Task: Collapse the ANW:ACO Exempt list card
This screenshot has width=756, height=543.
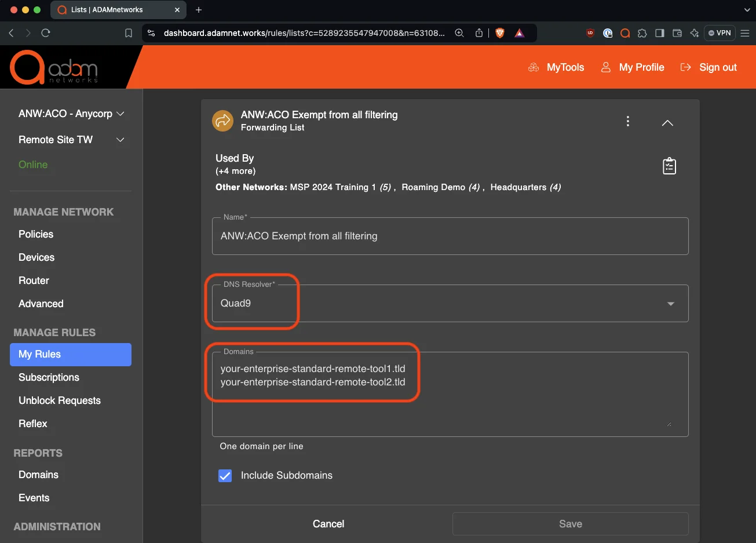Action: (667, 123)
